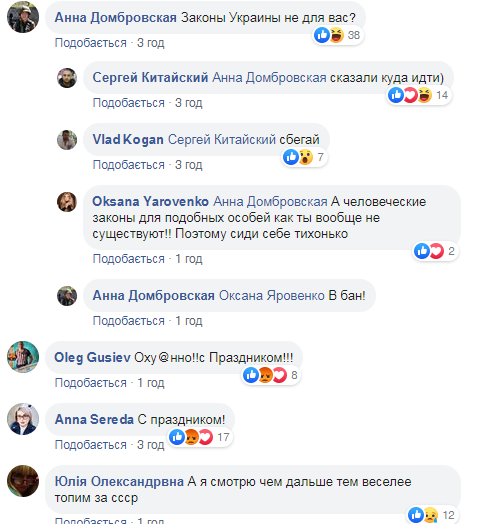Open Anna Sereda's avatar
493x524 pixels.
coord(23,419)
